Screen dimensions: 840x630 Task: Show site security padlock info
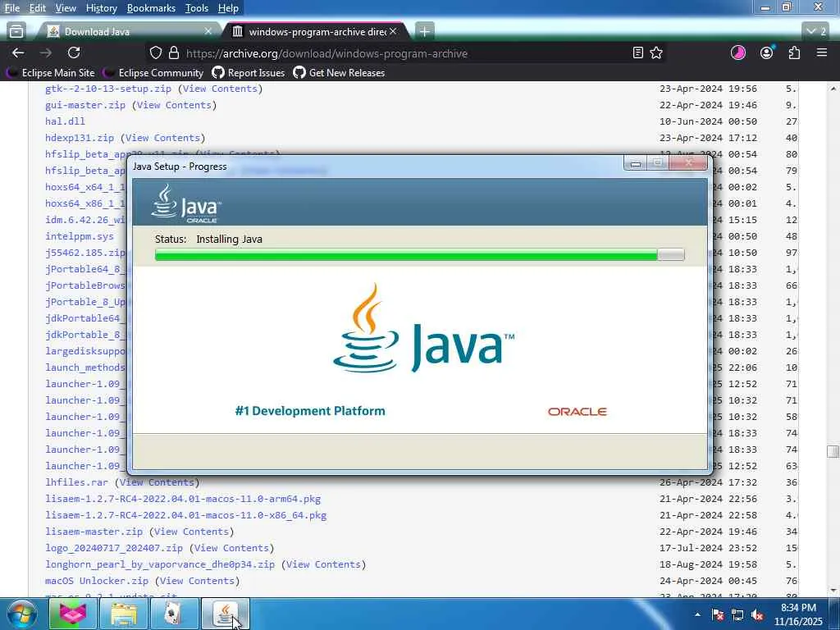tap(174, 52)
